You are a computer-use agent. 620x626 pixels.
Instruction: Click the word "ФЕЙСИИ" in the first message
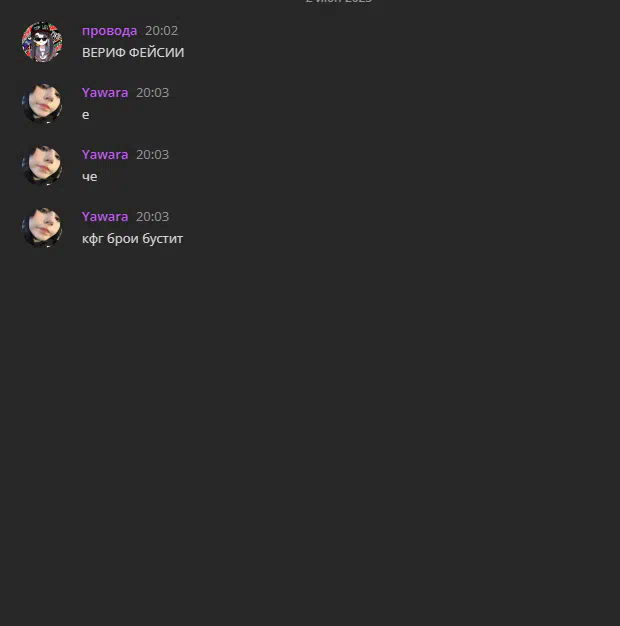(156, 52)
